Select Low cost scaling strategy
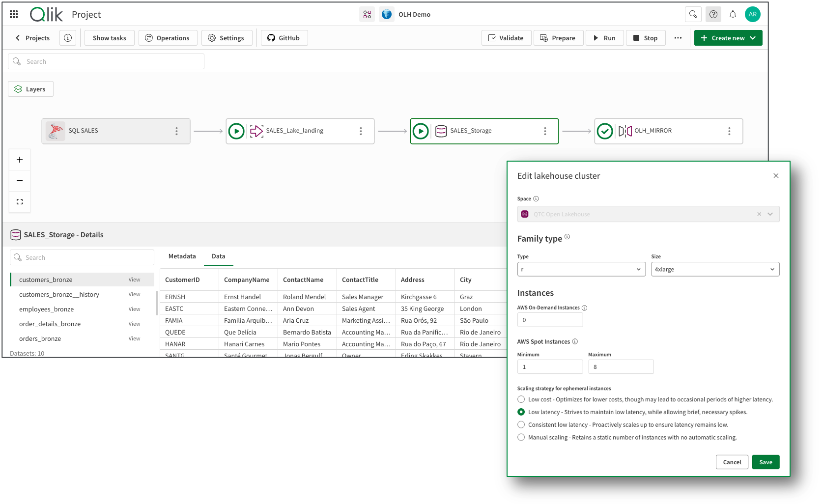Screen dimensions: 823x504 (x=521, y=399)
